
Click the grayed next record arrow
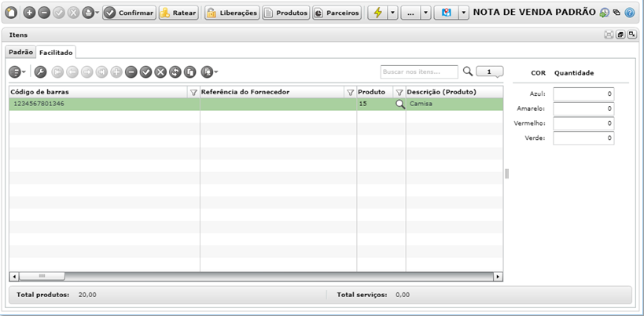pyautogui.click(x=86, y=72)
